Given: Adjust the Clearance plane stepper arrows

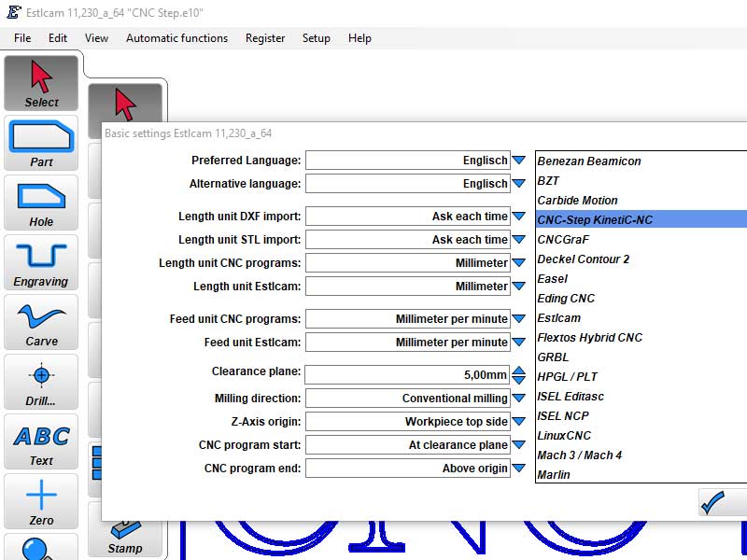Looking at the screenshot, I should (x=519, y=375).
